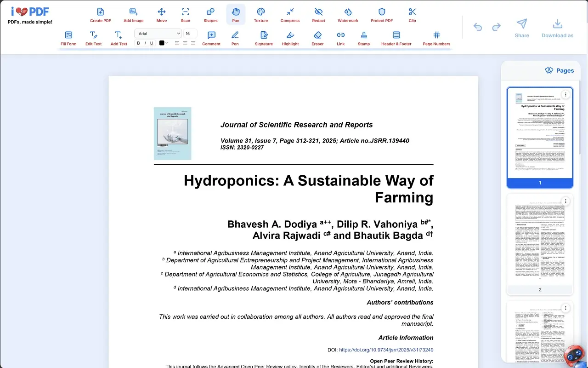The height and width of the screenshot is (368, 588).
Task: Click the Share button
Action: (x=522, y=28)
